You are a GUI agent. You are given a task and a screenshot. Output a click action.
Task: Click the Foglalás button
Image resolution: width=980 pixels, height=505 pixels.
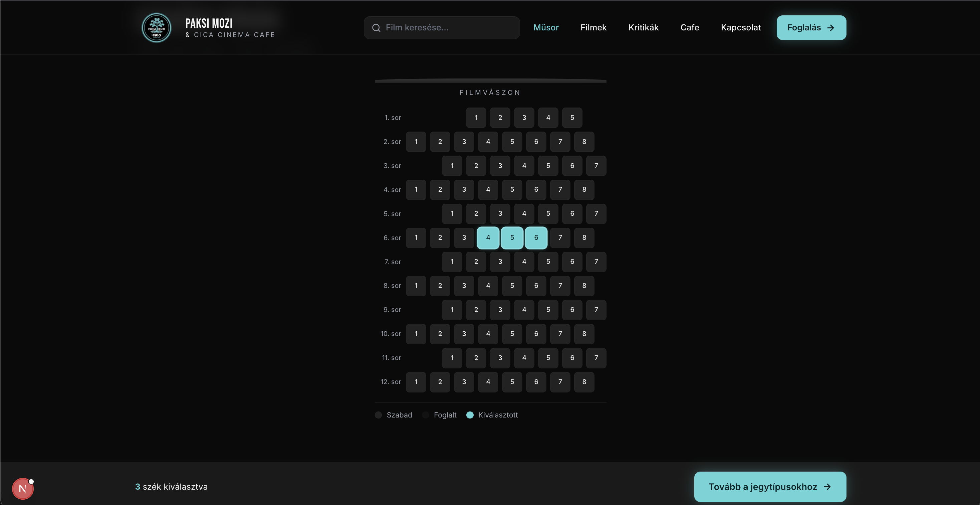pos(811,27)
